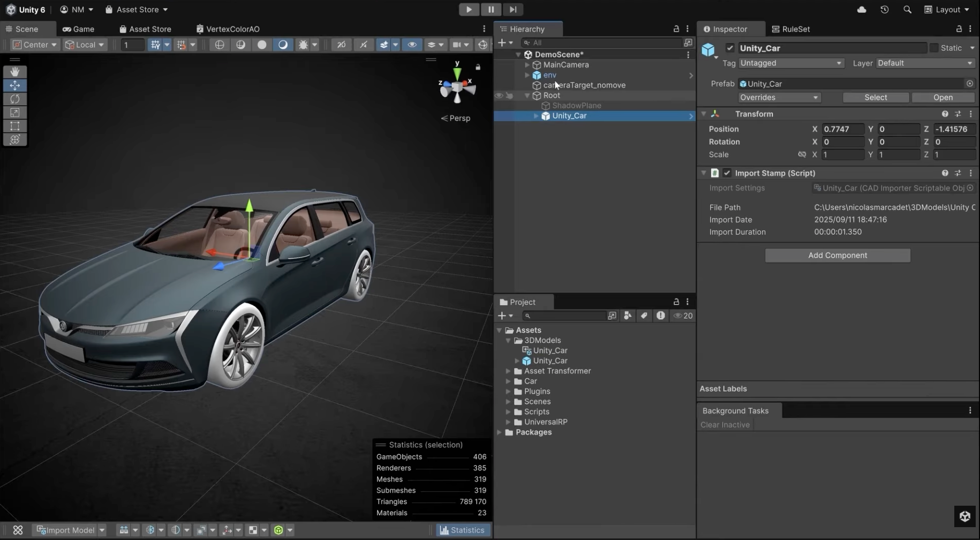The width and height of the screenshot is (980, 540).
Task: Open the Asset Store tab
Action: (x=145, y=29)
